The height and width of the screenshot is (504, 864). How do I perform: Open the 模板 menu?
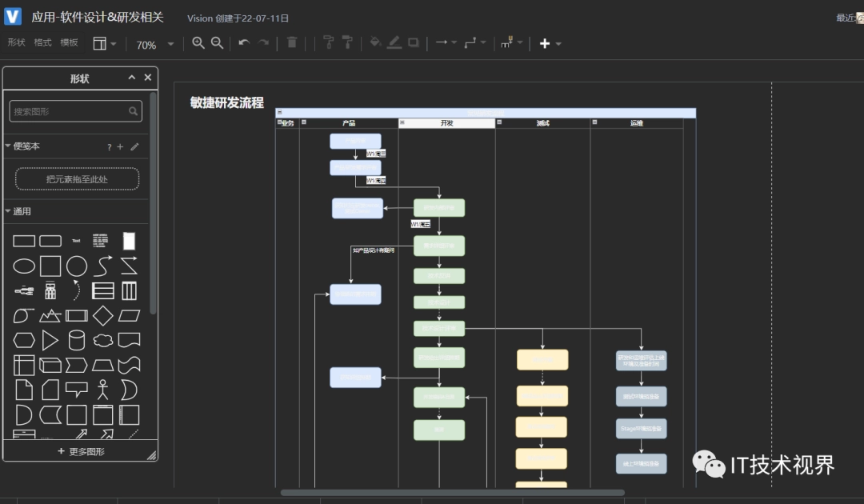tap(69, 42)
